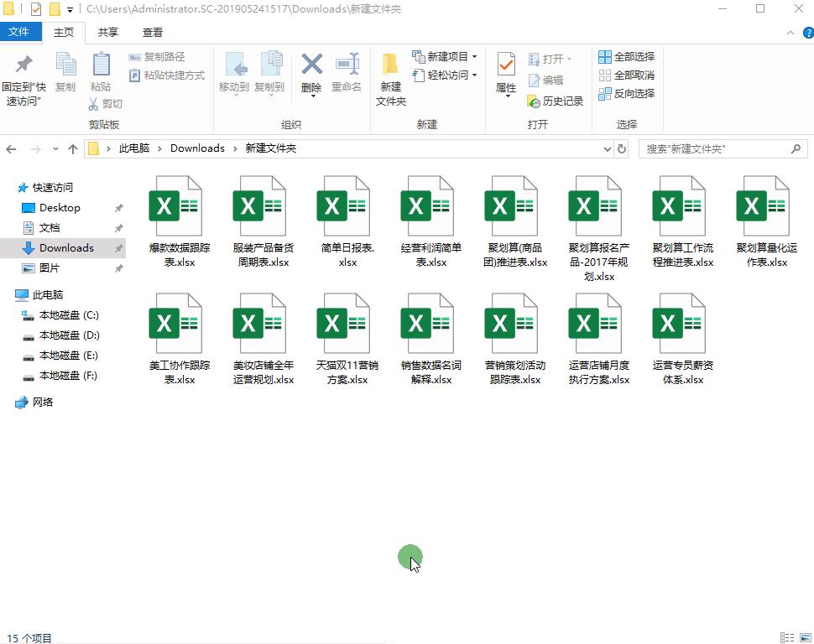The width and height of the screenshot is (814, 644).
Task: Click Downloads in the address breadcrumb
Action: [197, 148]
